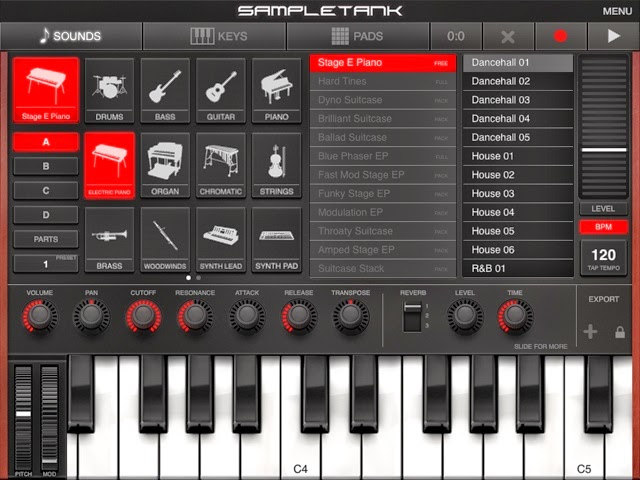Select part D

click(x=46, y=215)
